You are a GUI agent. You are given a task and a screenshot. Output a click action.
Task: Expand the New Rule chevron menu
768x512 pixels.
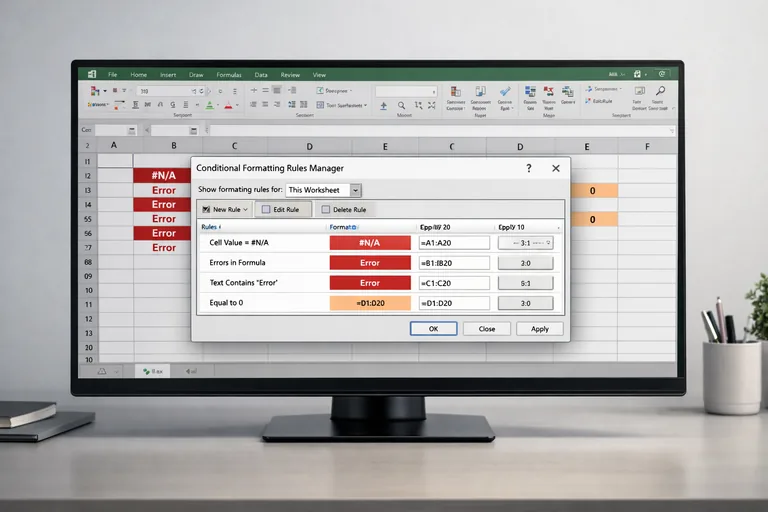[245, 210]
